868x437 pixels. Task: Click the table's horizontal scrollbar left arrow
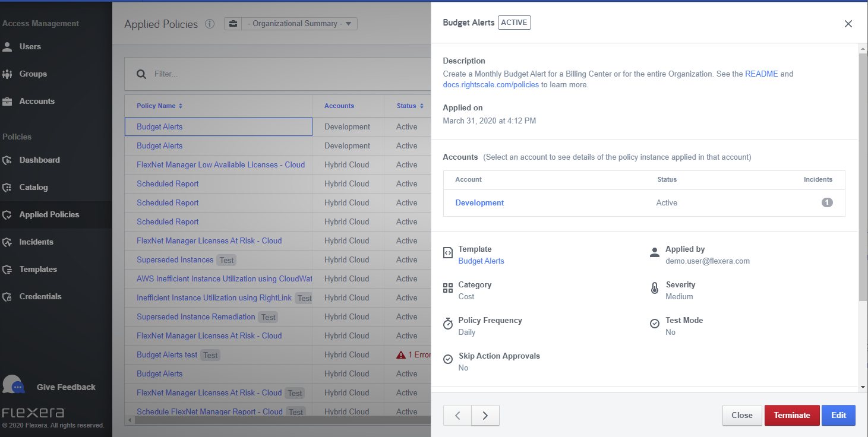128,420
